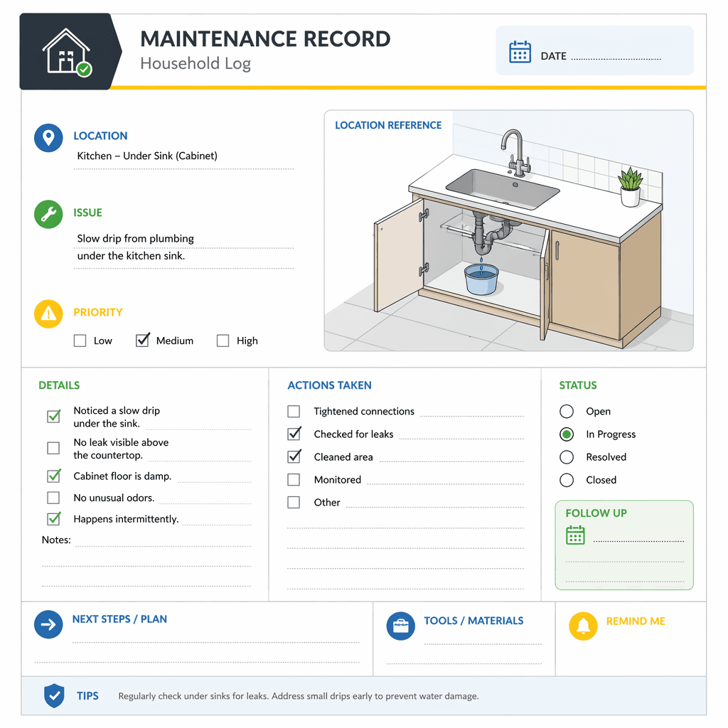Click the 'Kitchen – Under Sink (Cabinet)' text
728x728 pixels.
coord(147,156)
